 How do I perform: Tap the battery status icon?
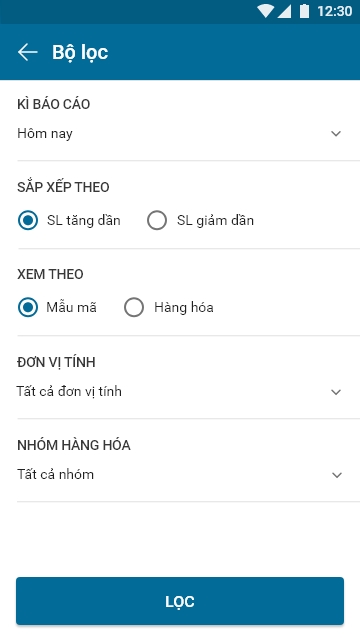pyautogui.click(x=304, y=11)
